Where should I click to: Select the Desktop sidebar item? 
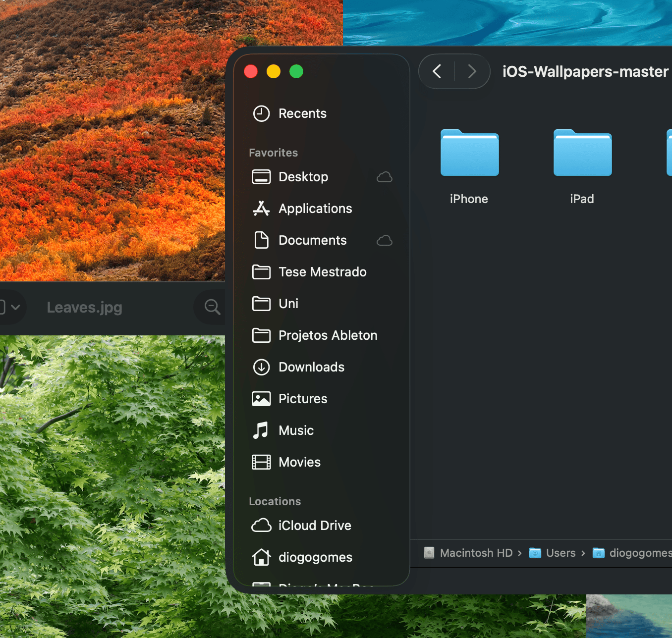point(303,177)
